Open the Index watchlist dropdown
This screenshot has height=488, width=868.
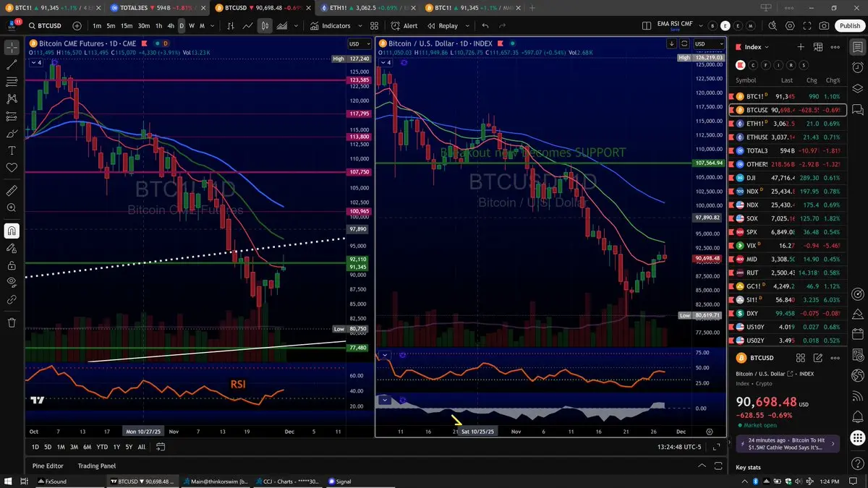752,47
